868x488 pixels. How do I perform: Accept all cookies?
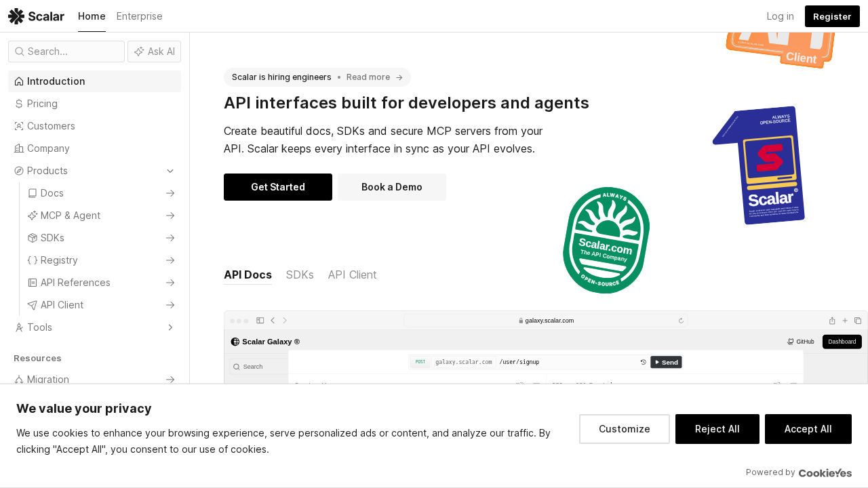(x=808, y=429)
